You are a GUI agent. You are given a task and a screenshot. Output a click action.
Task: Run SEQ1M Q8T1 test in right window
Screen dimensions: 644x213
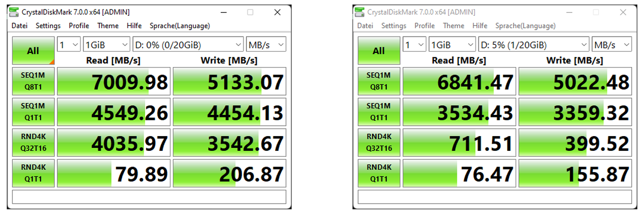tap(379, 81)
